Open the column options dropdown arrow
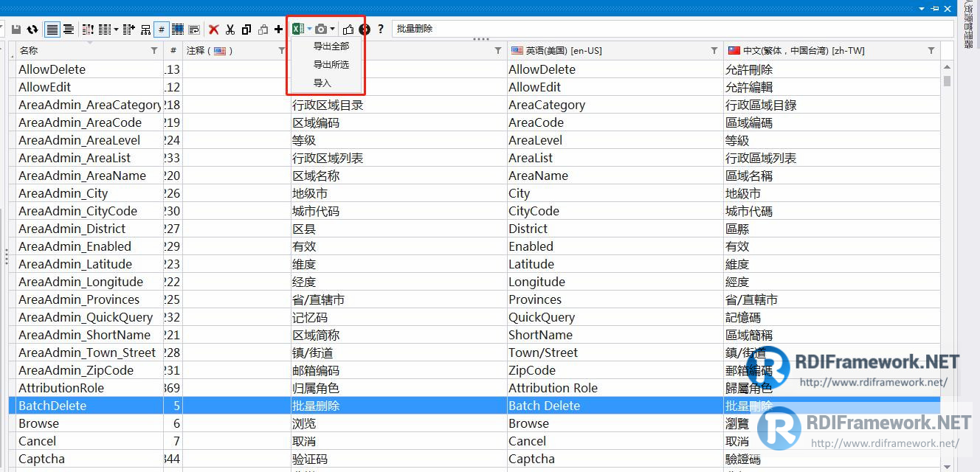 pyautogui.click(x=116, y=29)
